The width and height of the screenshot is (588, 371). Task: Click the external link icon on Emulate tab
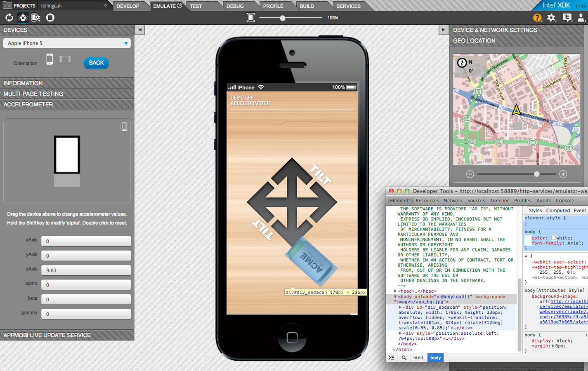(x=179, y=6)
